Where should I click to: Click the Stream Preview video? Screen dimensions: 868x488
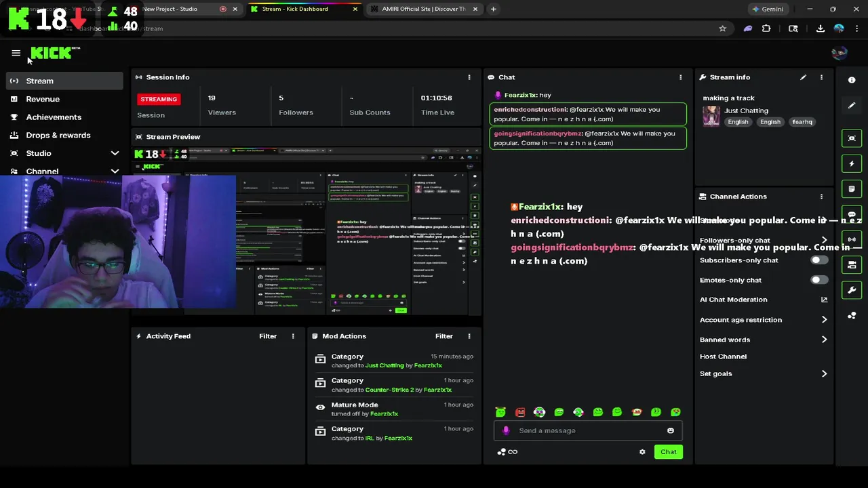[x=306, y=231]
